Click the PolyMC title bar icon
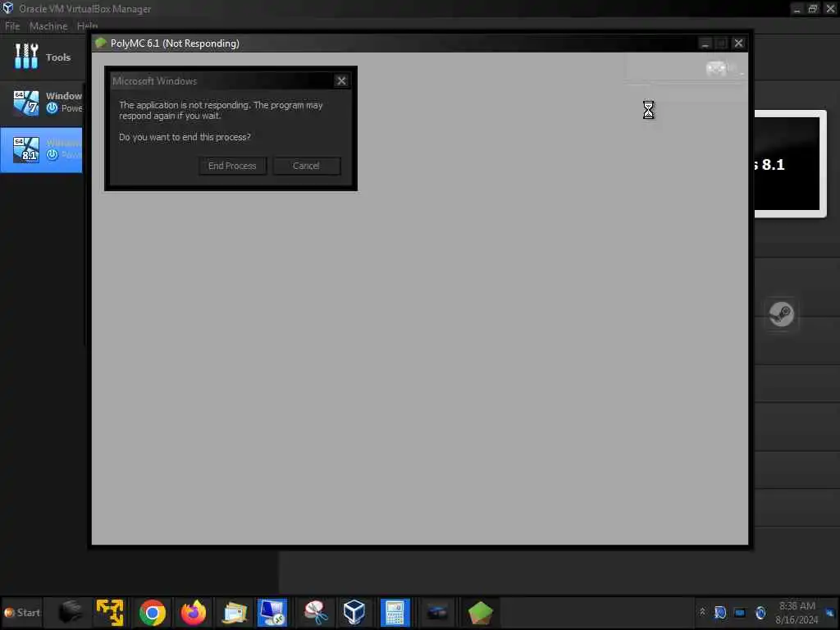Image resolution: width=840 pixels, height=630 pixels. [x=100, y=43]
